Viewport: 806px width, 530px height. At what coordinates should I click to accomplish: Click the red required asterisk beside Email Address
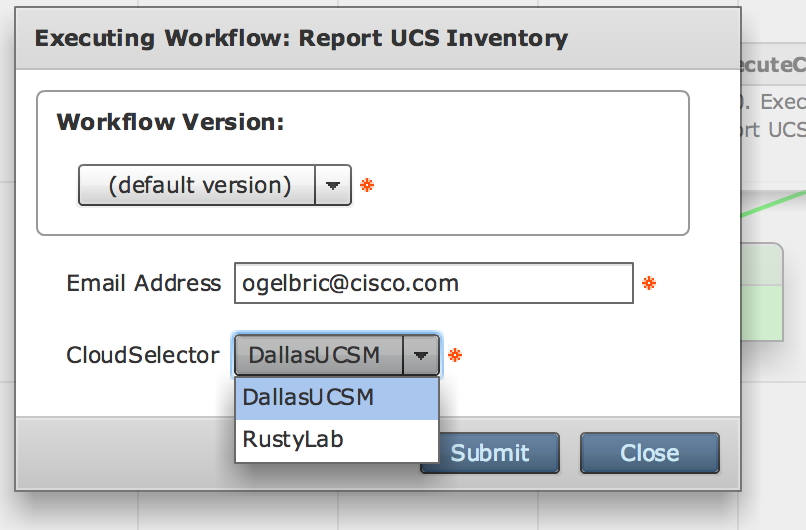tap(649, 283)
